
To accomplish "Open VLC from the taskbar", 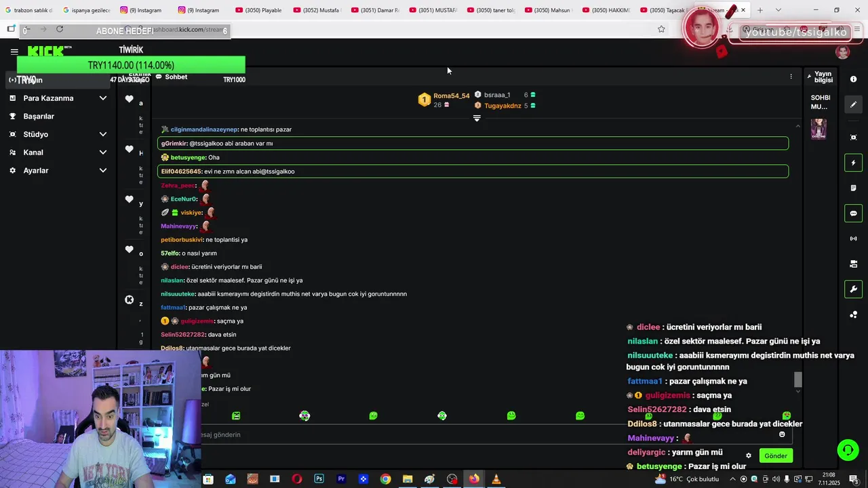I will pyautogui.click(x=496, y=479).
